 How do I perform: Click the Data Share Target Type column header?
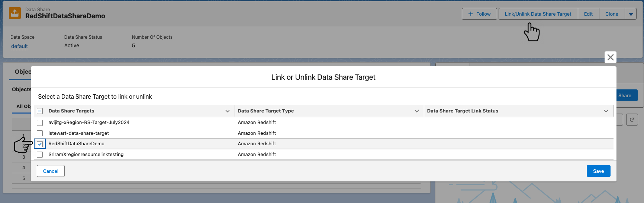pos(329,111)
